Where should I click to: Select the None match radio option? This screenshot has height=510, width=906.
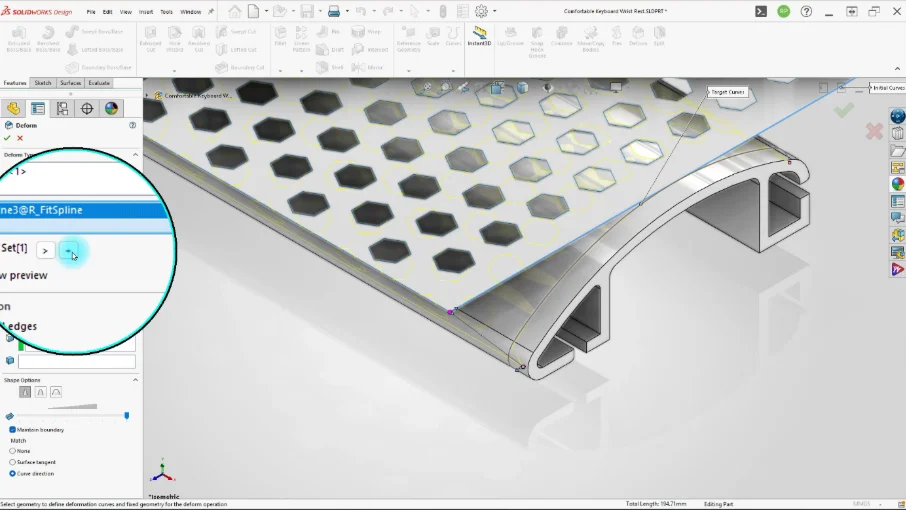[x=12, y=451]
